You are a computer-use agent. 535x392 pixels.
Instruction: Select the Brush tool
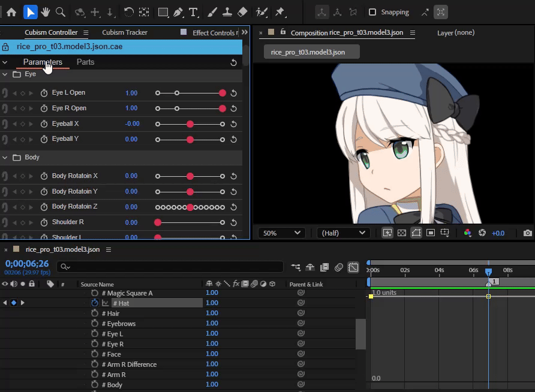pos(212,12)
